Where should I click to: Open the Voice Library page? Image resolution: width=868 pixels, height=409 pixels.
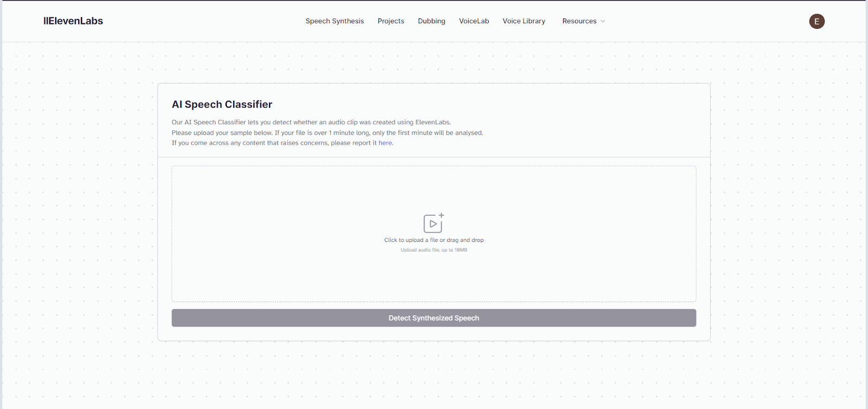click(x=524, y=21)
